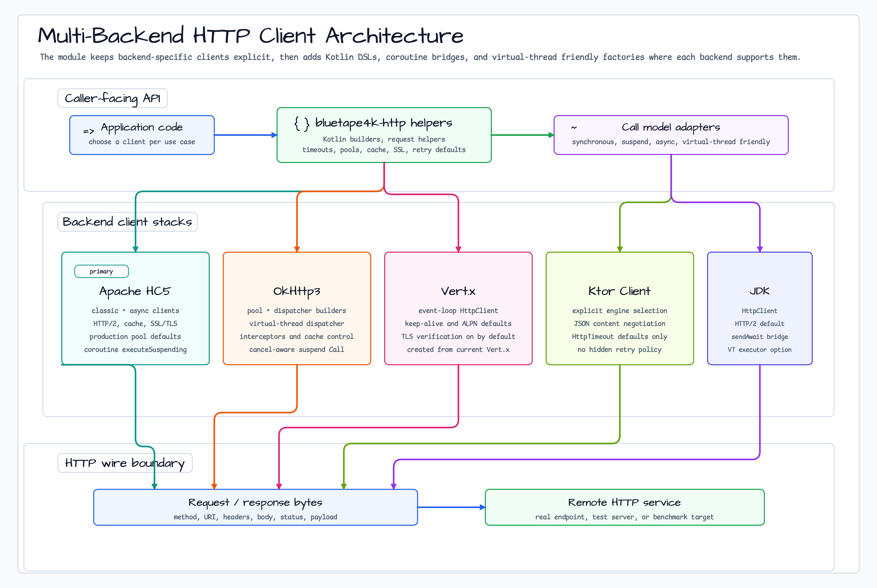Image resolution: width=877 pixels, height=588 pixels.
Task: Click 'interceptors and cache control' line
Action: coord(296,337)
